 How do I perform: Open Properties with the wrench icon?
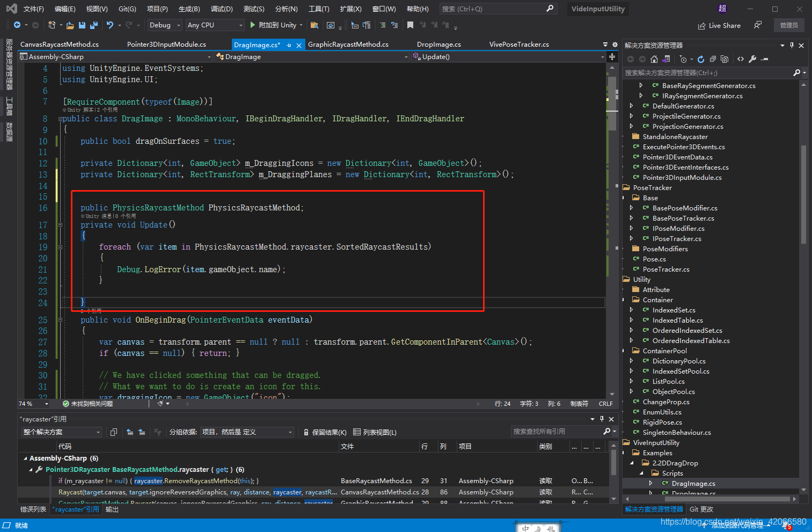click(752, 59)
